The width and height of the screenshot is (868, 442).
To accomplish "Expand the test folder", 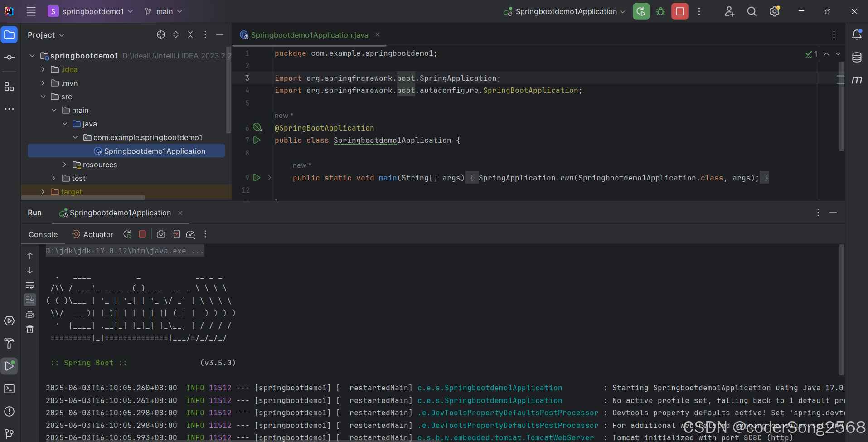I will pyautogui.click(x=53, y=178).
